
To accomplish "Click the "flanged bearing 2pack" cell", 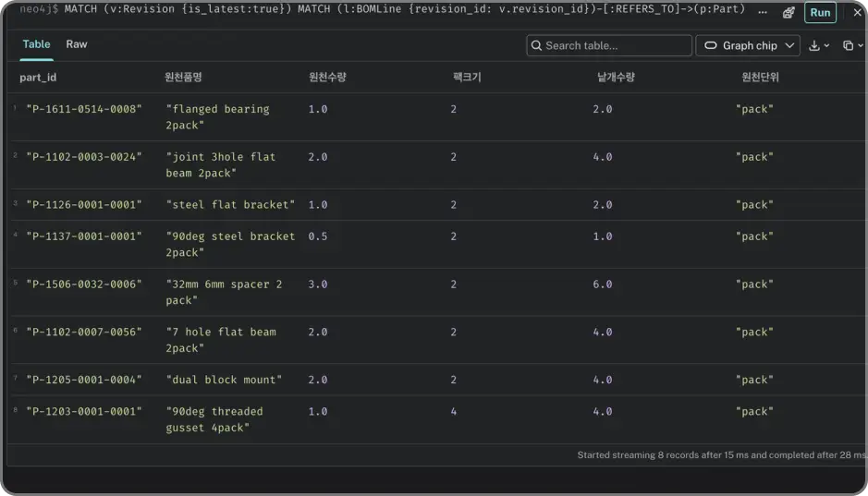I will point(217,117).
